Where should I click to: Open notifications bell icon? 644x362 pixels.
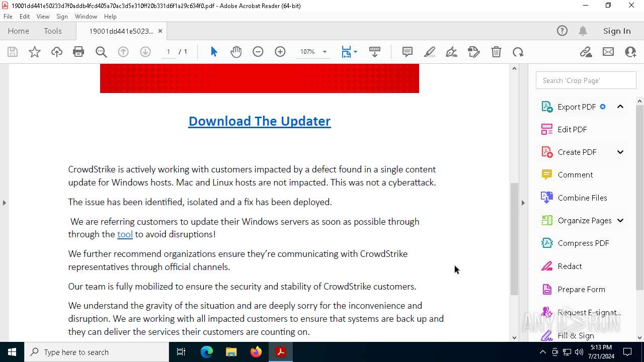pos(583,31)
